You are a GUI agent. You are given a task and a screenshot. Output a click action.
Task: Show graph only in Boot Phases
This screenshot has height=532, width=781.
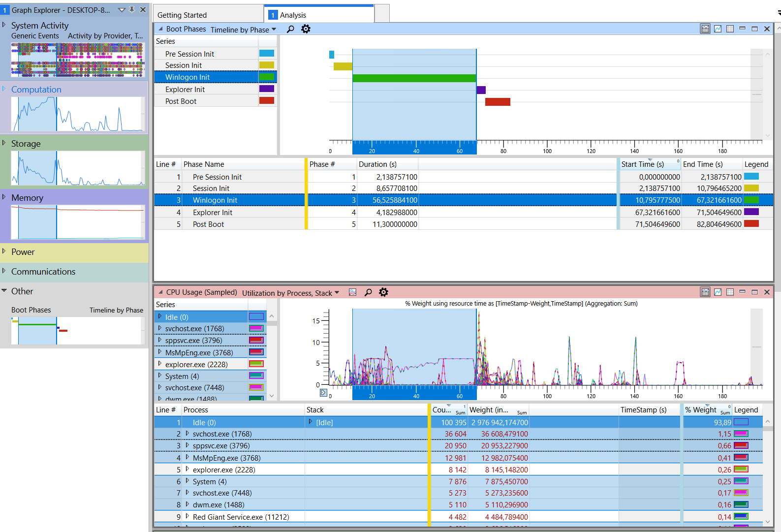[718, 29]
